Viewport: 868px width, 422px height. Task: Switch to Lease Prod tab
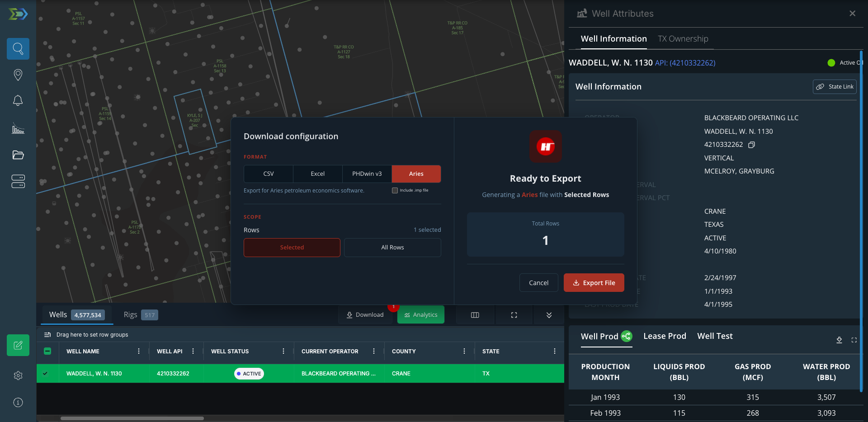665,336
